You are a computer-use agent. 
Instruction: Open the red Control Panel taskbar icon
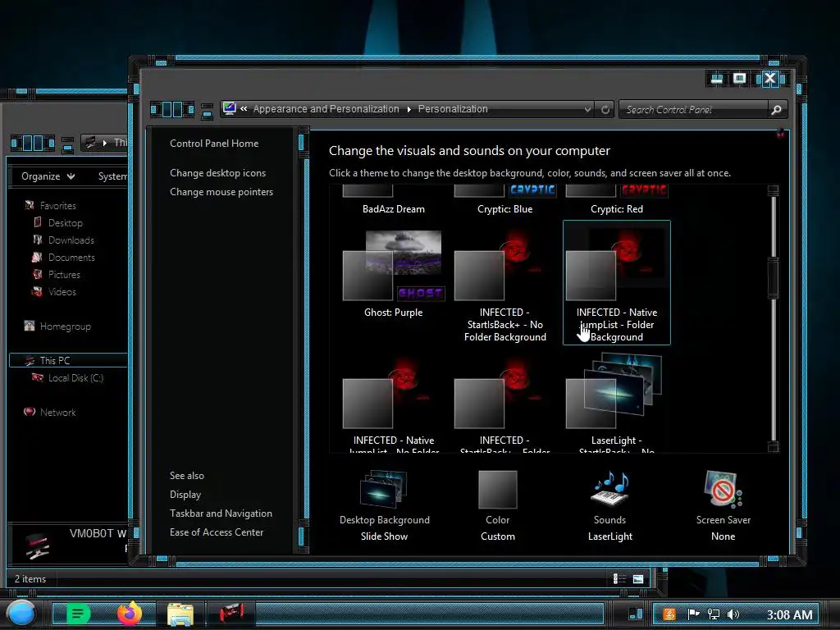coord(232,613)
